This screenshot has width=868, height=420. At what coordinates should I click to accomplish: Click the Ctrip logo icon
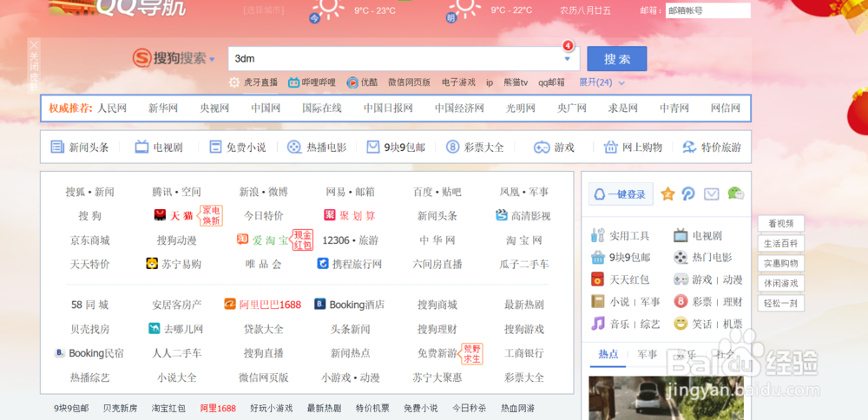click(x=323, y=264)
